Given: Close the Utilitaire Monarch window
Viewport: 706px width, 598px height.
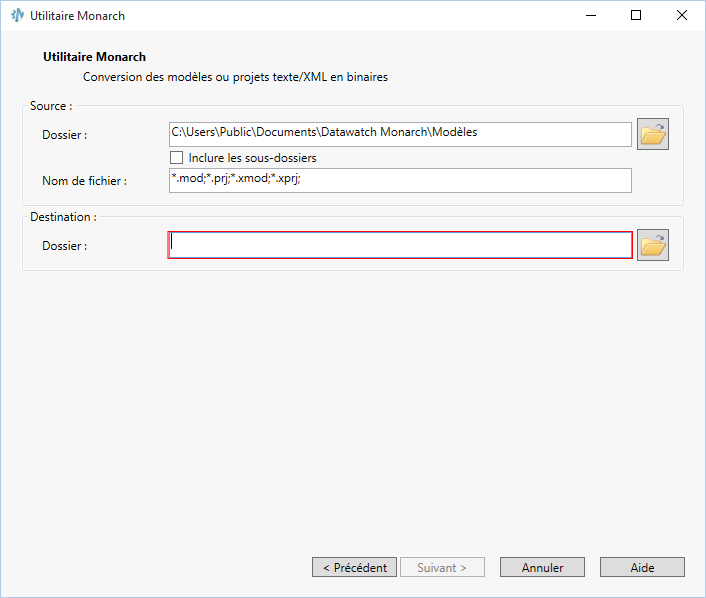Looking at the screenshot, I should pos(682,16).
